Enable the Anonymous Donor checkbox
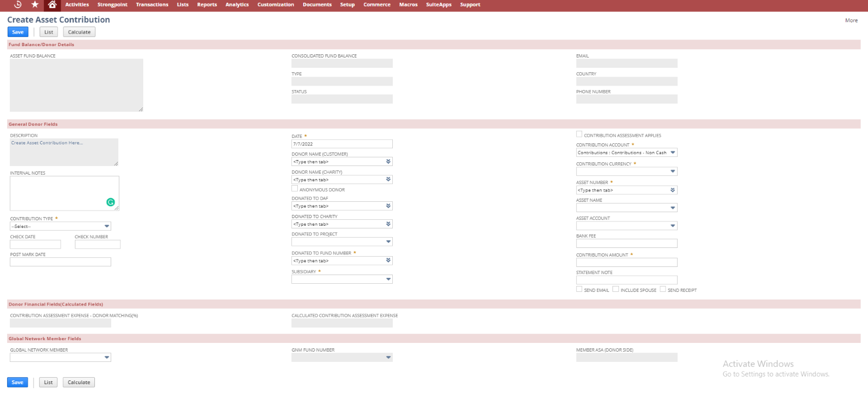868x395 pixels. pyautogui.click(x=295, y=189)
